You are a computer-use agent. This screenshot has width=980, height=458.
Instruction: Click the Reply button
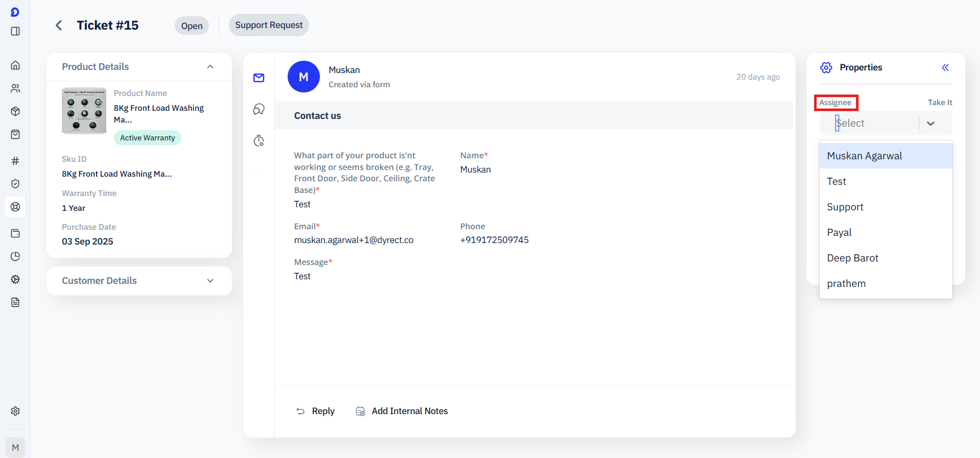(316, 411)
